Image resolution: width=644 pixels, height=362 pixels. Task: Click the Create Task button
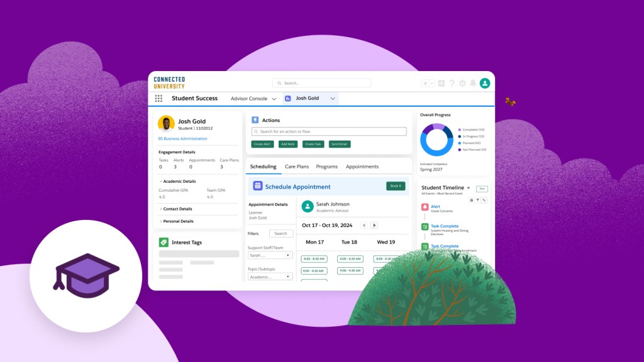coord(313,144)
